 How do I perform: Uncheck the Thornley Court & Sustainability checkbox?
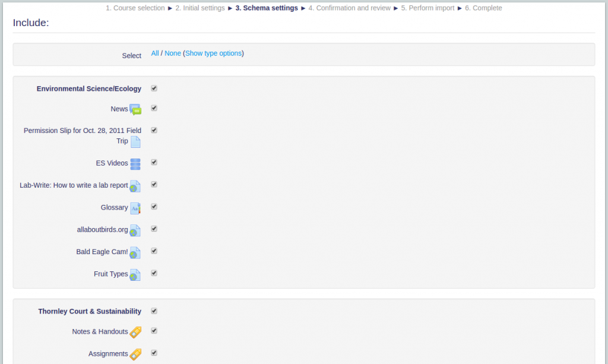[154, 311]
